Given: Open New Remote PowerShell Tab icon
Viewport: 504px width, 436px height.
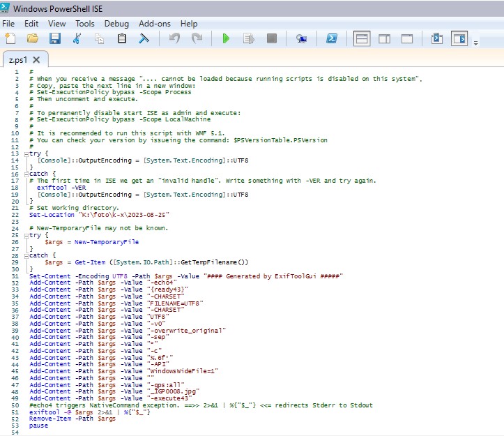Looking at the screenshot, I should click(x=301, y=38).
